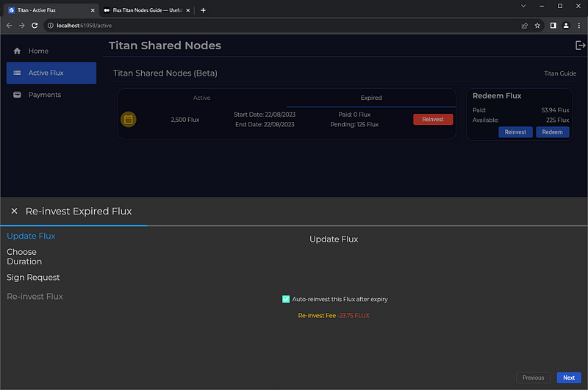
Task: Click the logout icon in the Titan header
Action: pos(580,46)
